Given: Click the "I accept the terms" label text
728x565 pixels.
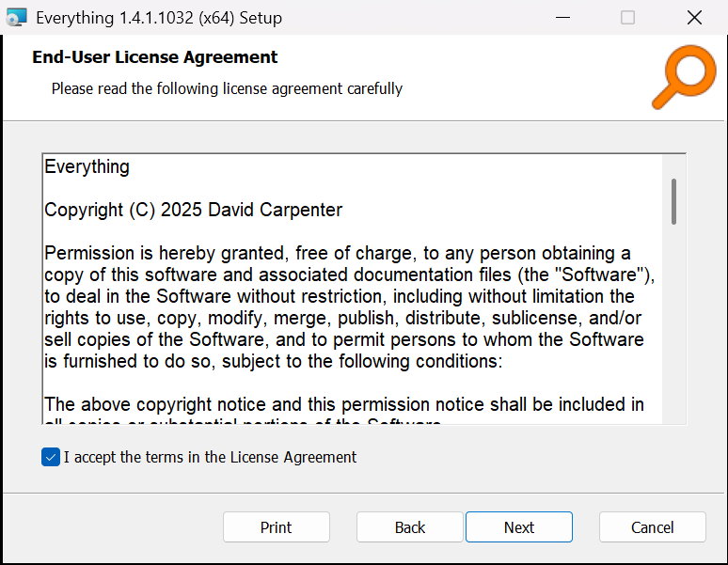Looking at the screenshot, I should pos(210,457).
